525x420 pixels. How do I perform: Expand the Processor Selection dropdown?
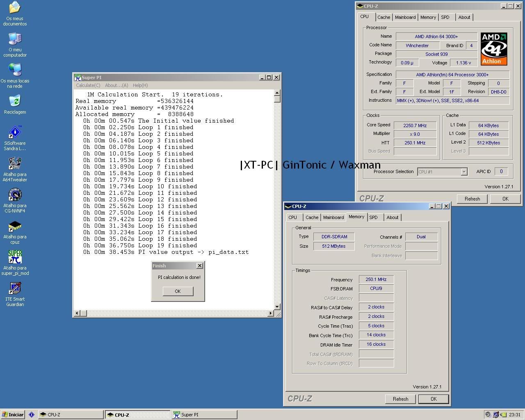coord(464,172)
